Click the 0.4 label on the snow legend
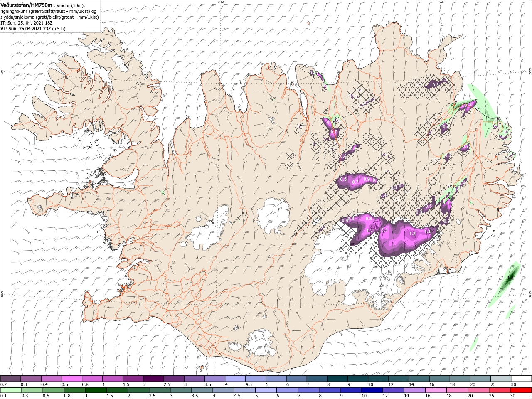 (x=44, y=384)
